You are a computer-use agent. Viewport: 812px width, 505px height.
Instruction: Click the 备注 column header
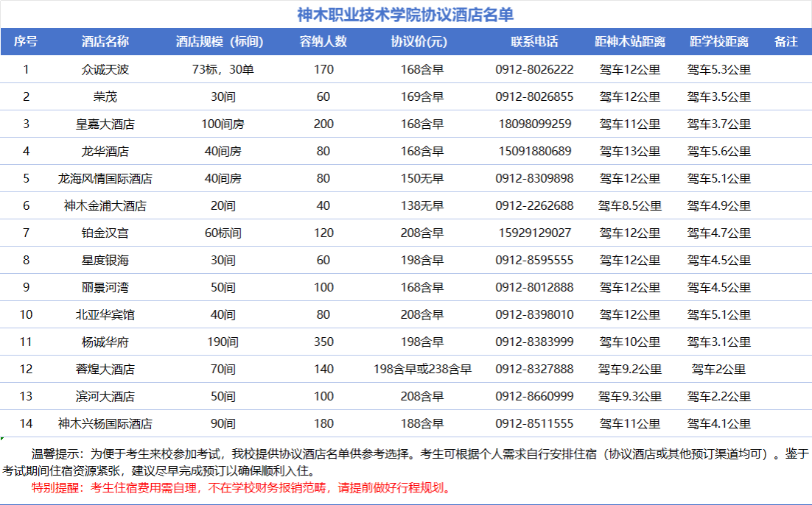click(x=785, y=42)
